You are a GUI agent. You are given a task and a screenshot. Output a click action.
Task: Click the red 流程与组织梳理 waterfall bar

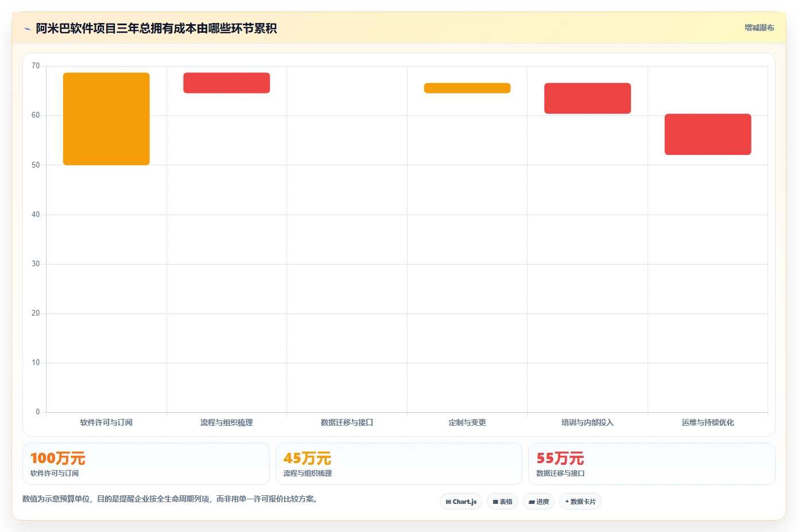point(227,83)
